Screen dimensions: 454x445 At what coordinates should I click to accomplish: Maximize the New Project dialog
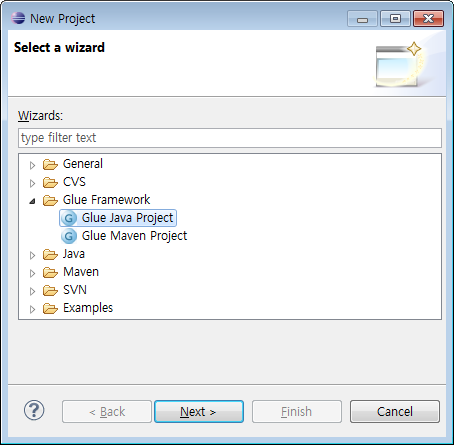(395, 18)
